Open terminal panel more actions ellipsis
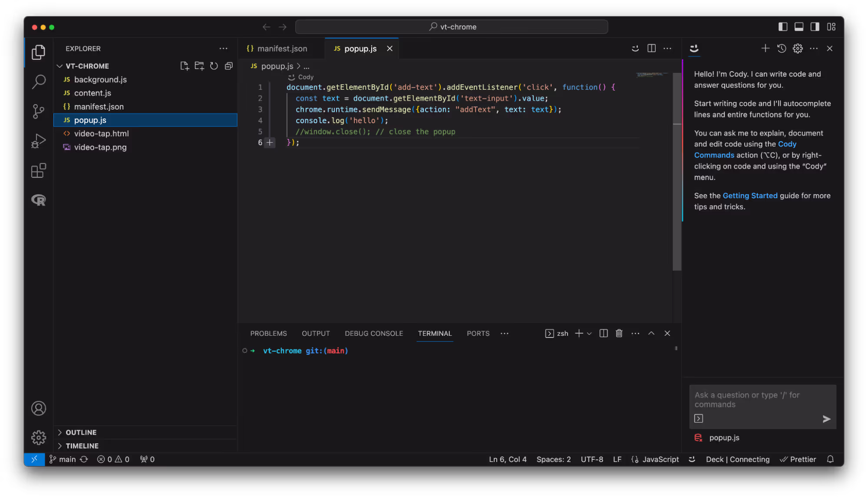868x498 pixels. point(635,333)
